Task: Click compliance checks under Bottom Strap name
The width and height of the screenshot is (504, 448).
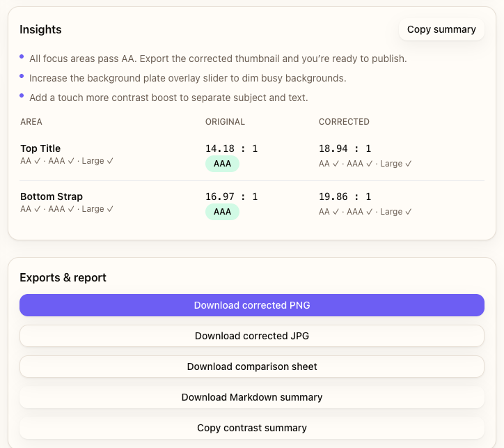Action: tap(67, 209)
